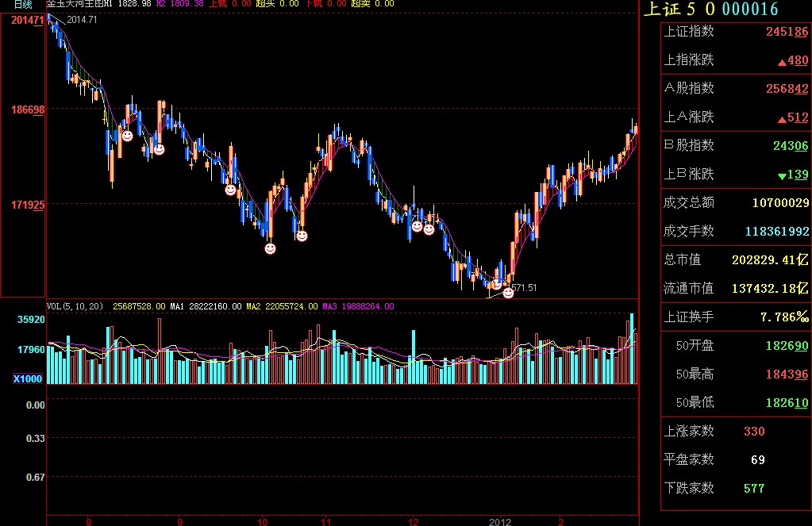812x526 pixels.
Task: Click the 2014.71 high price annotation
Action: coord(82,20)
